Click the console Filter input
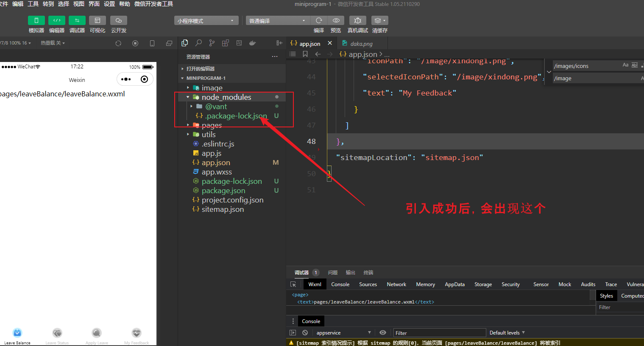This screenshot has width=644, height=346. point(439,333)
